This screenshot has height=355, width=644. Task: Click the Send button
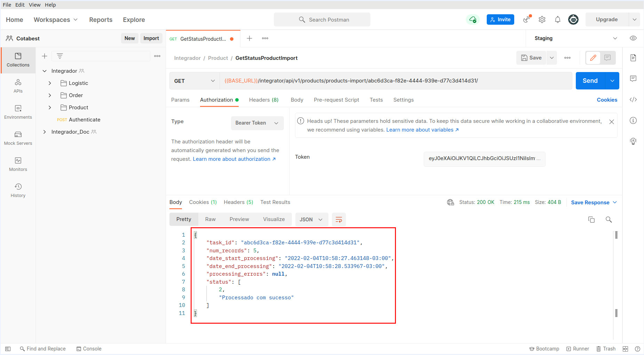click(590, 81)
